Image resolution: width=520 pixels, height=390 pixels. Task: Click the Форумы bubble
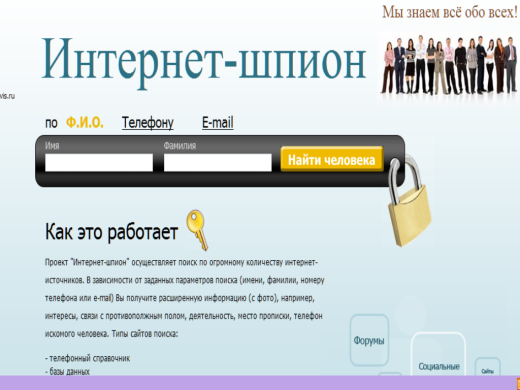[x=369, y=340]
